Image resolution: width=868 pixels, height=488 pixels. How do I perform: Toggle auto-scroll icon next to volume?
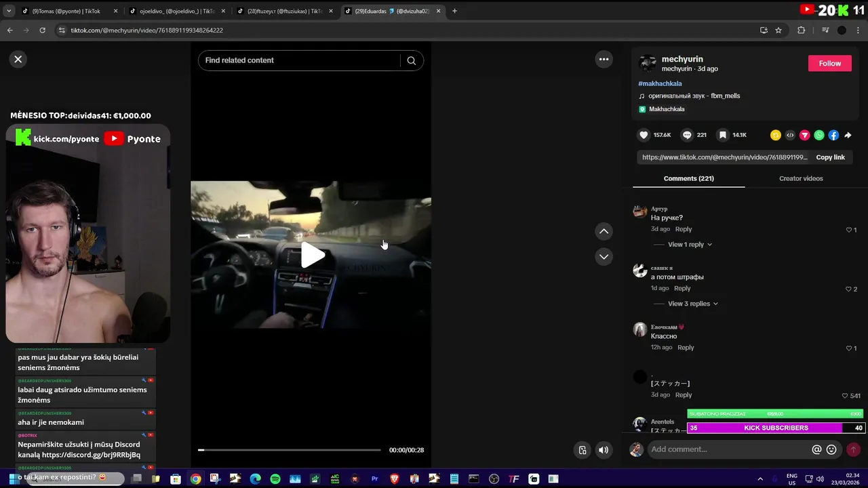point(582,450)
